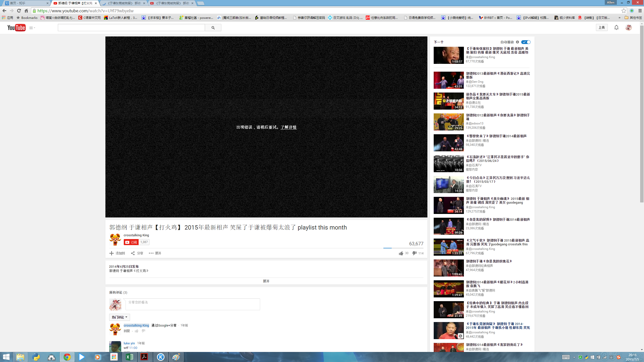Open 我要买火车 suggested video
Screen dimensions: 644x362
point(498,96)
